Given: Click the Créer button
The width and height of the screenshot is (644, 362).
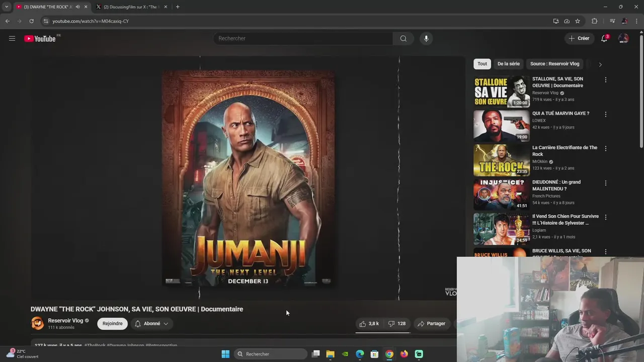Looking at the screenshot, I should click(579, 38).
